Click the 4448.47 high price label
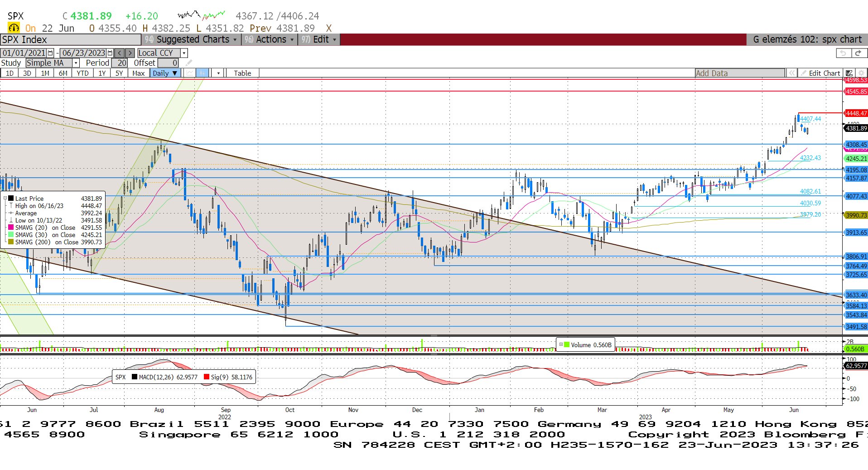The height and width of the screenshot is (470, 868). point(855,113)
